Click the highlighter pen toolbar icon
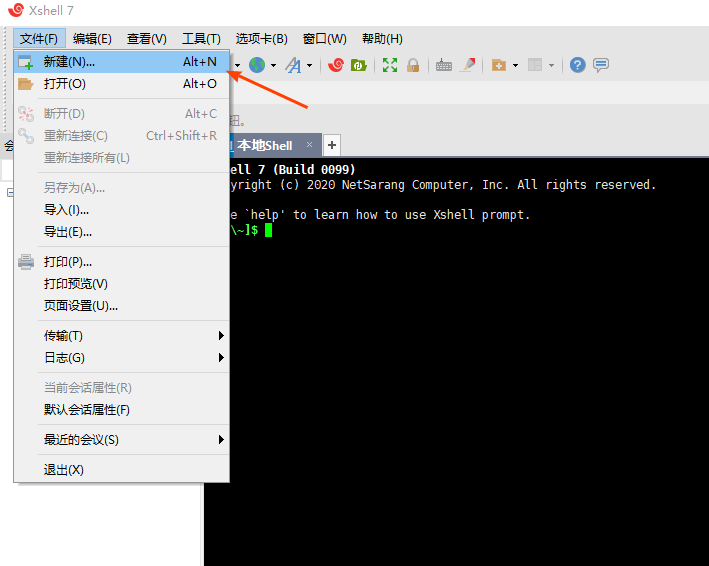 point(468,65)
